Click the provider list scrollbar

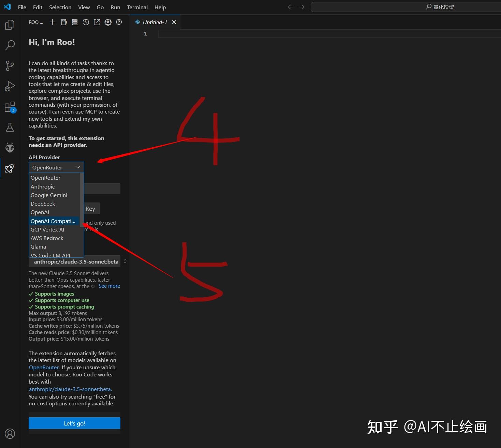tap(82, 200)
